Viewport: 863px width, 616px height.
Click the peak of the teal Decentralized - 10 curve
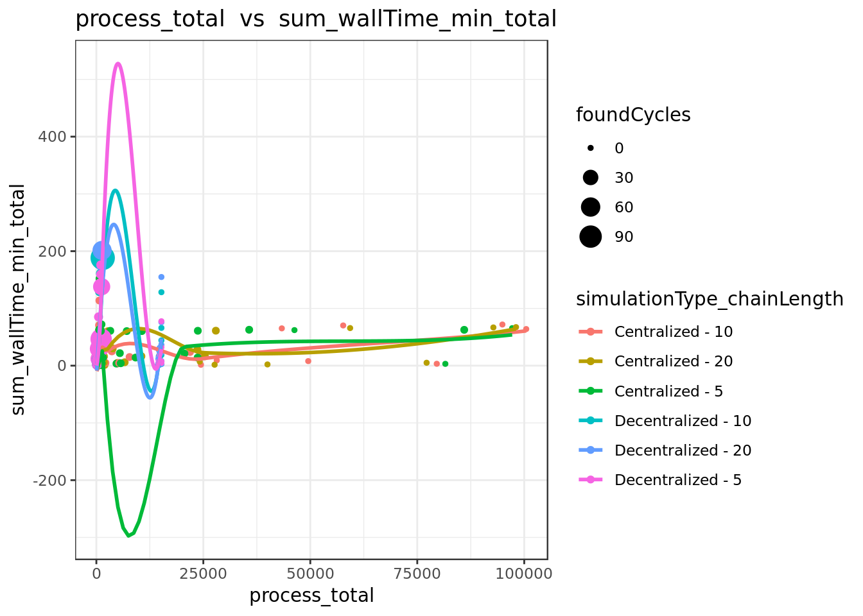tap(115, 191)
